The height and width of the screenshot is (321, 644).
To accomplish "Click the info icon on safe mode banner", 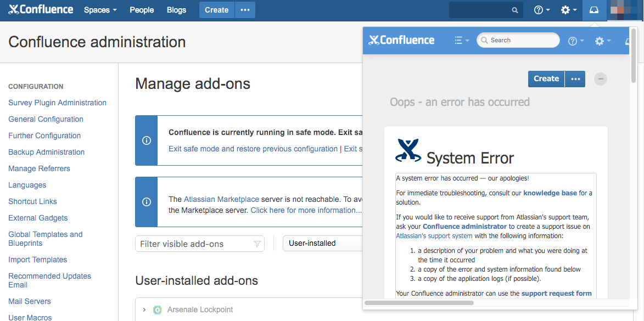I will point(146,140).
